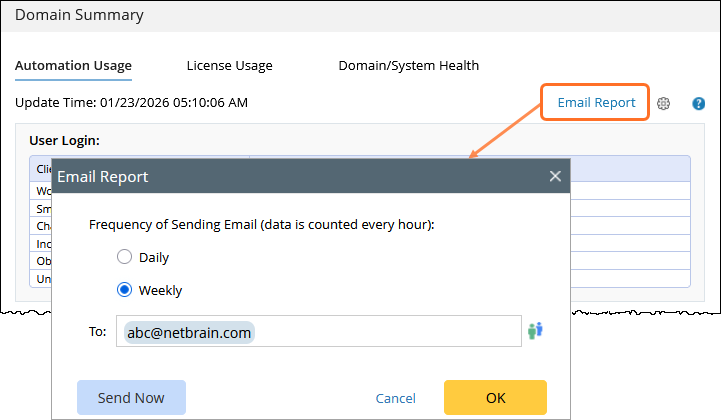The width and height of the screenshot is (721, 420).
Task: Click the Update Time timestamp text
Action: coord(132,102)
